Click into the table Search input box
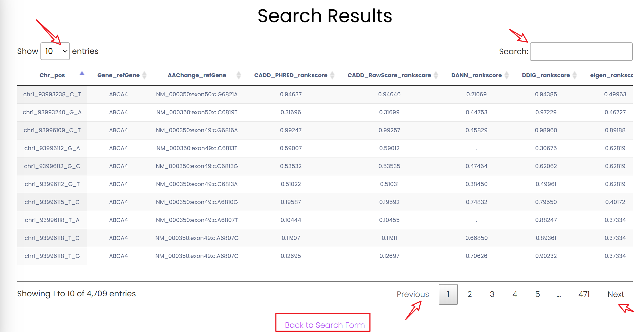 pos(581,52)
